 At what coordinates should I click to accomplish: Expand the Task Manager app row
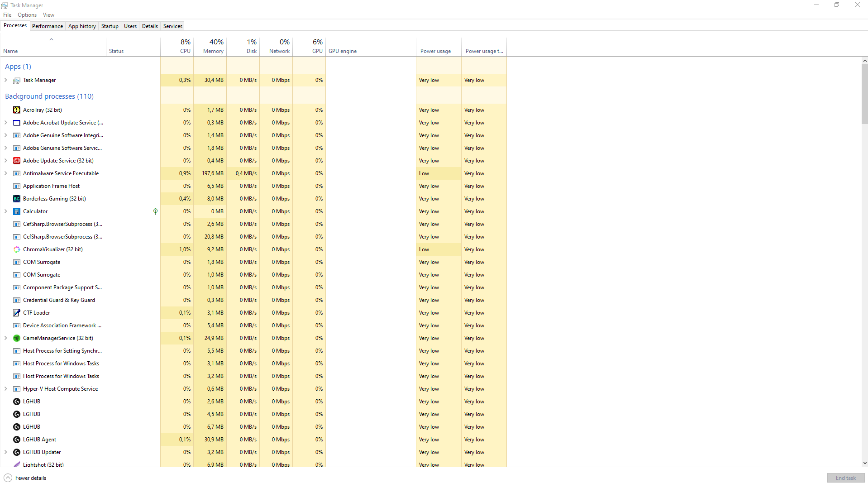tap(6, 80)
